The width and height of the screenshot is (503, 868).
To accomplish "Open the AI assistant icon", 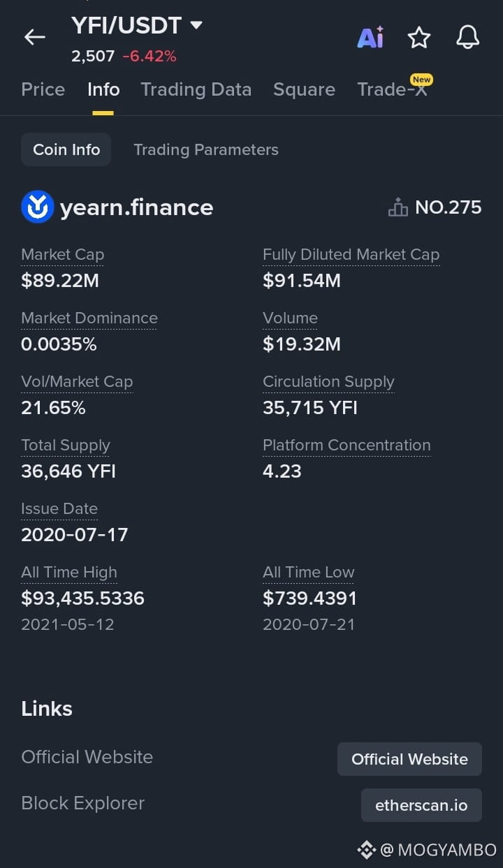I will (x=370, y=37).
